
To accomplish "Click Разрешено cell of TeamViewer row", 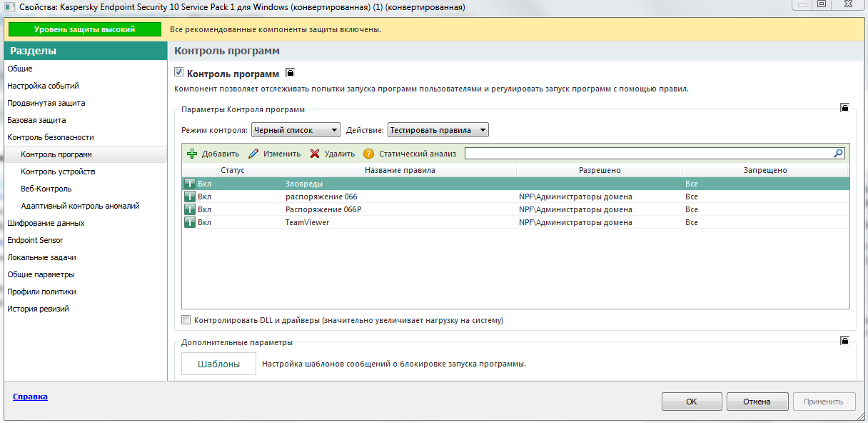I will 575,222.
